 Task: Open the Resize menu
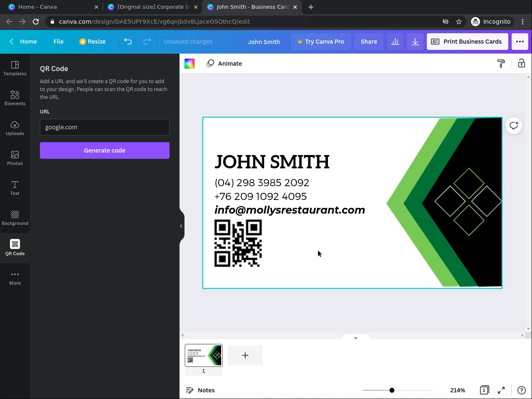(93, 42)
